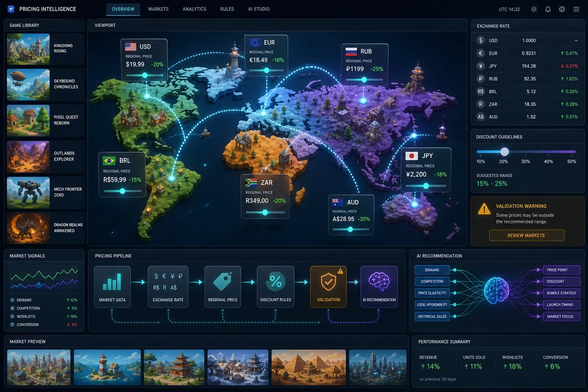Select the Price Elasticity input node

pos(432,293)
